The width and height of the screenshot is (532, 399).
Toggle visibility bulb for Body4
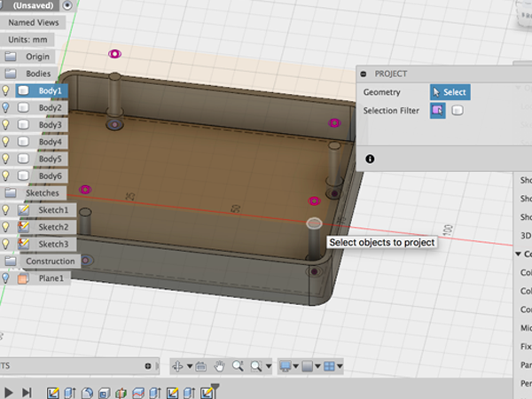[6, 142]
